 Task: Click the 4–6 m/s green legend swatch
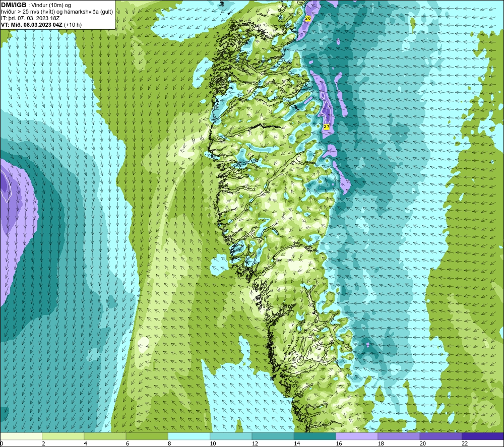(105, 436)
